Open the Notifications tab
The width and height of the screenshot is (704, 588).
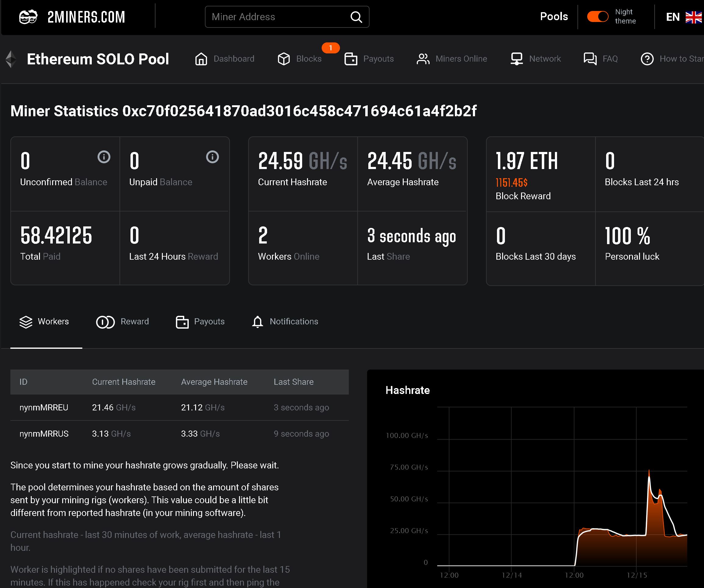pos(285,322)
